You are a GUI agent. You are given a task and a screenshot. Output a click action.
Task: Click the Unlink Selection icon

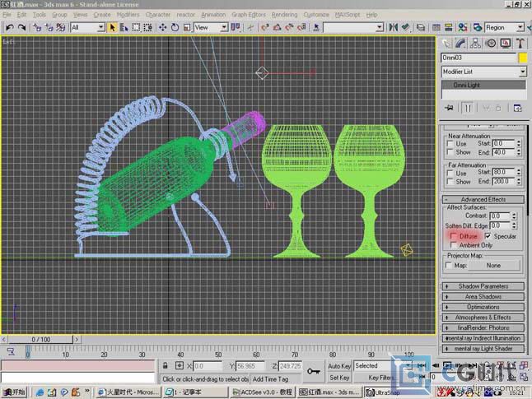49,27
